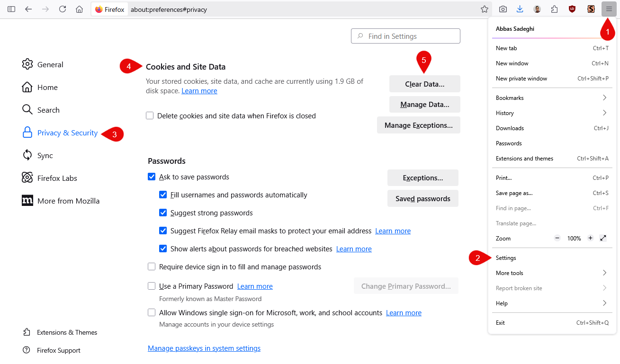This screenshot has height=364, width=620.
Task: Go to the Home page icon
Action: [80, 9]
